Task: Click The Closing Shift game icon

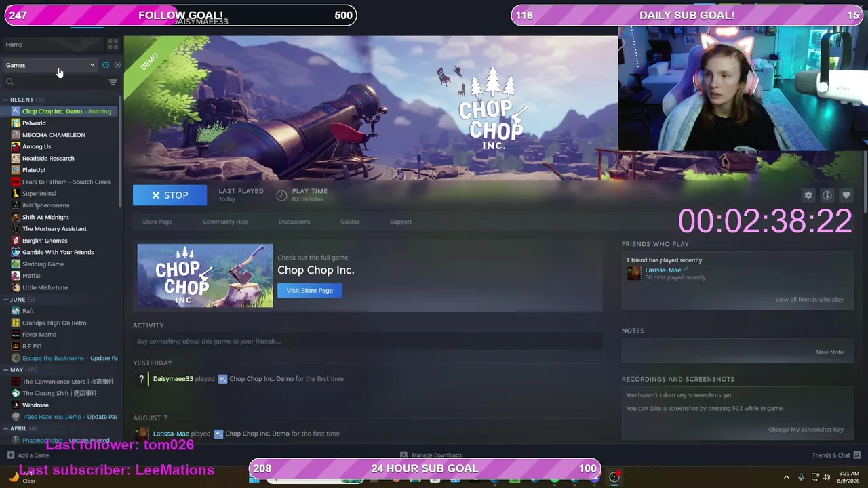Action: (16, 393)
